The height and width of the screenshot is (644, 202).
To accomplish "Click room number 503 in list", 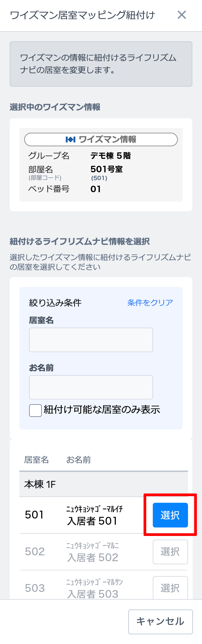I will (35, 588).
